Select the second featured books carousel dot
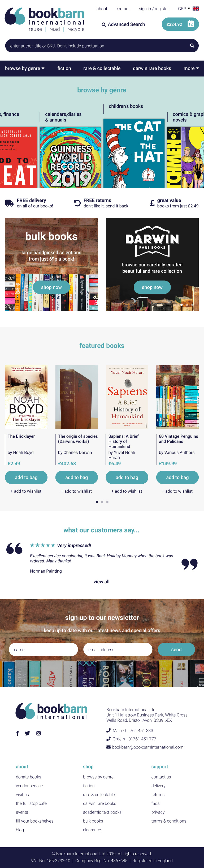This screenshot has height=868, width=204. (x=102, y=502)
